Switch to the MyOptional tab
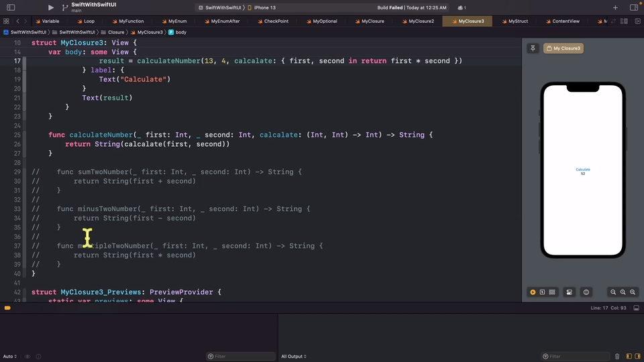The width and height of the screenshot is (644, 362). click(321, 21)
